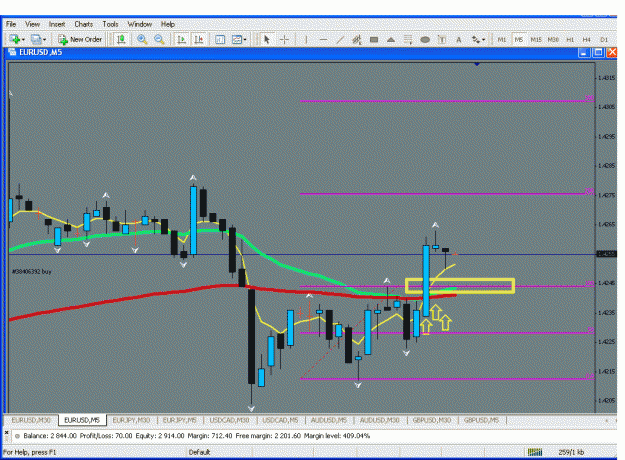Image resolution: width=625 pixels, height=460 pixels.
Task: Switch to M15 timeframe
Action: [536, 39]
